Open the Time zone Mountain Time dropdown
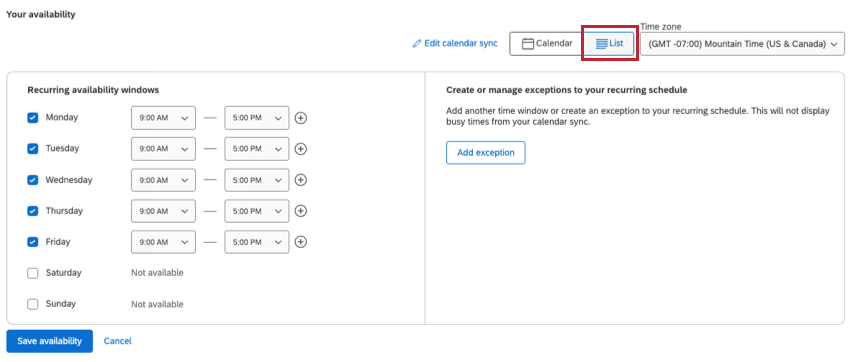Viewport: 850px width, 362px height. tap(742, 43)
